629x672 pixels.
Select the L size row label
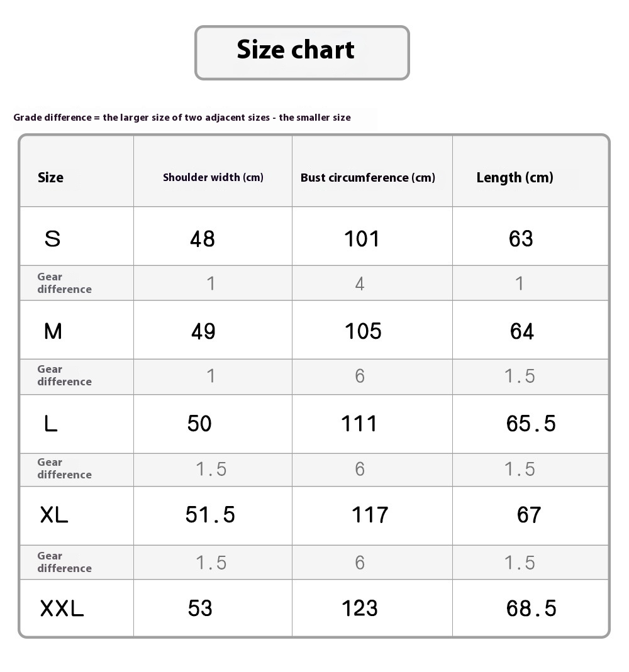coord(52,424)
